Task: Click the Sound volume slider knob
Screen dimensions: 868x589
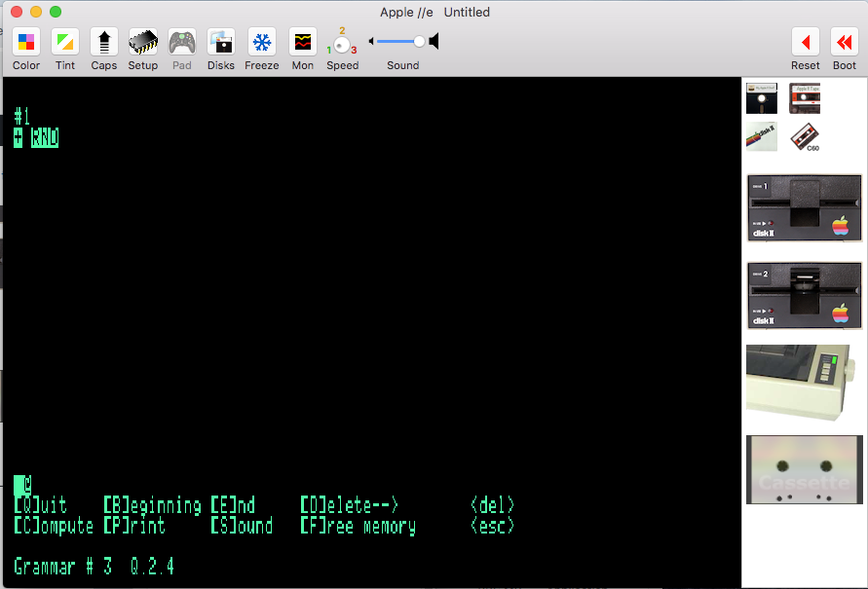Action: click(419, 41)
